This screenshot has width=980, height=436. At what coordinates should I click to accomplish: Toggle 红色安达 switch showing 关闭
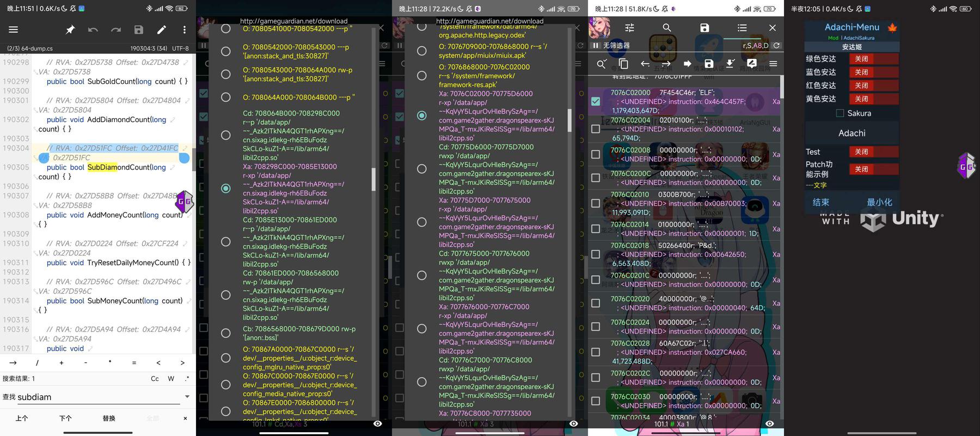pyautogui.click(x=873, y=86)
